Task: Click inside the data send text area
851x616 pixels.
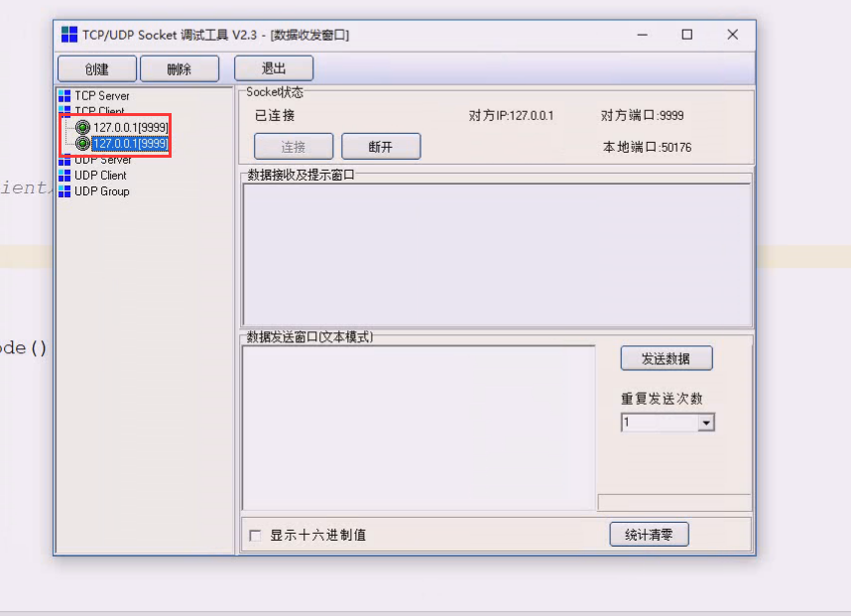Action: tap(417, 427)
